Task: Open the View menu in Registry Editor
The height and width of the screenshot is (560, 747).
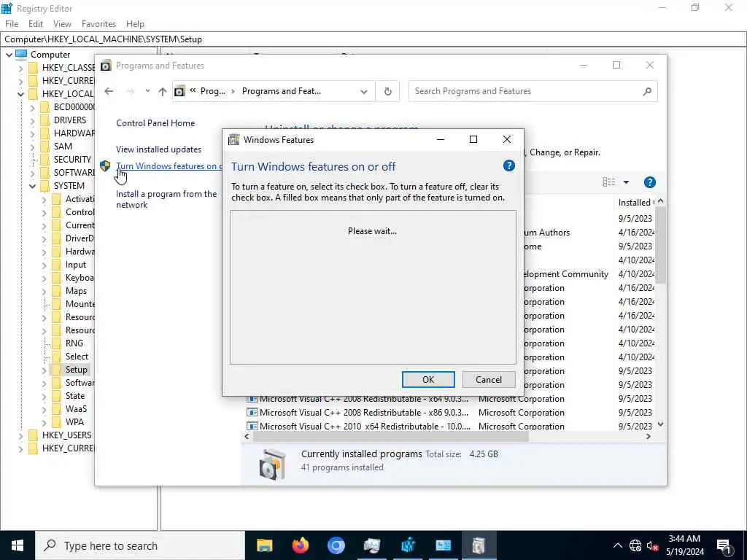Action: pyautogui.click(x=62, y=24)
